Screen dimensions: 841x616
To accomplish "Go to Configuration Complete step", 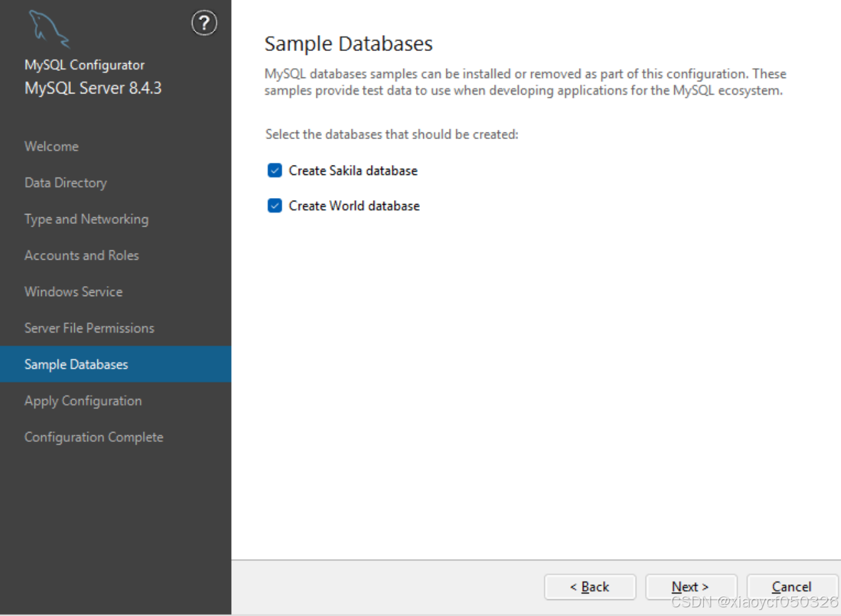I will click(94, 438).
